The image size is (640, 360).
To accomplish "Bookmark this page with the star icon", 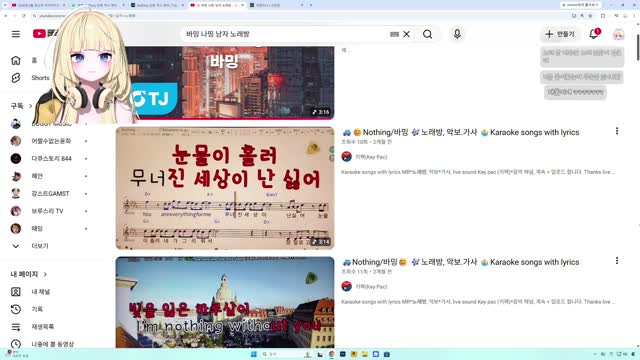I will tap(590, 16).
